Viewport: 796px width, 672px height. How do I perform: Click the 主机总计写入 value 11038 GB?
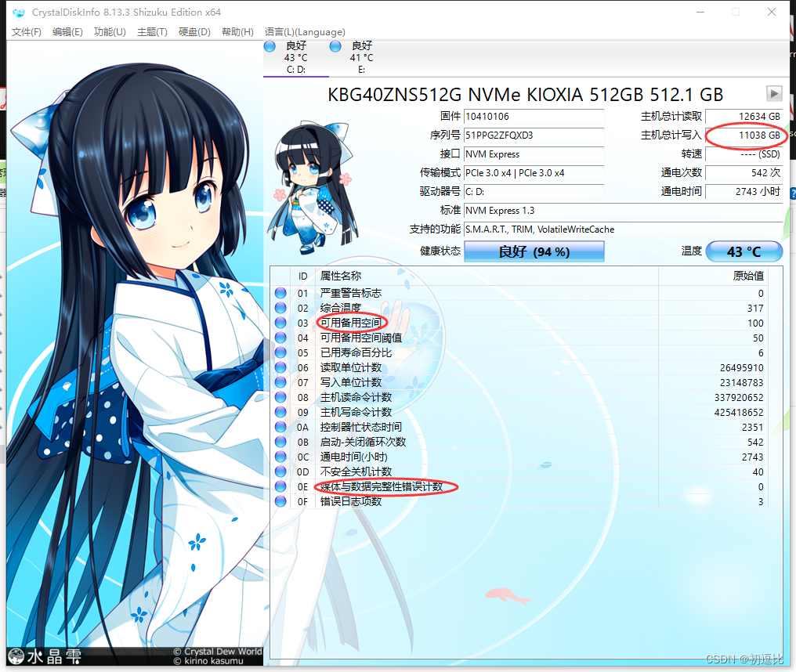pyautogui.click(x=744, y=135)
